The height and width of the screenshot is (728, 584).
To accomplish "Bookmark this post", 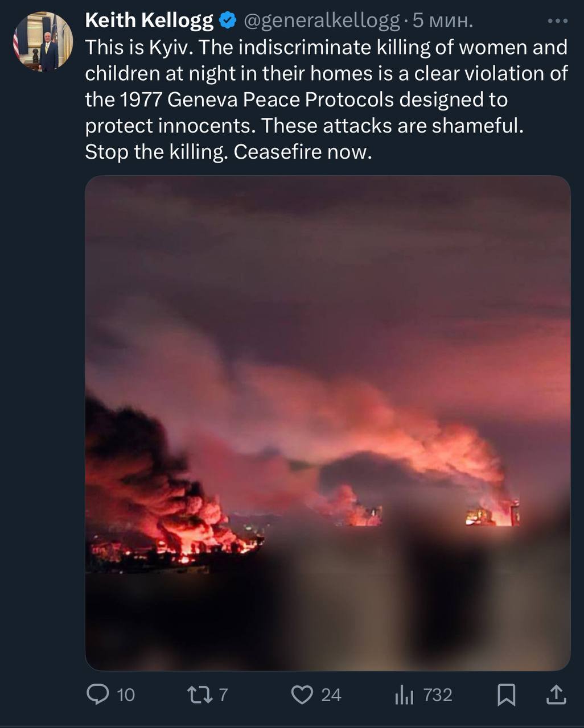I will tap(506, 694).
